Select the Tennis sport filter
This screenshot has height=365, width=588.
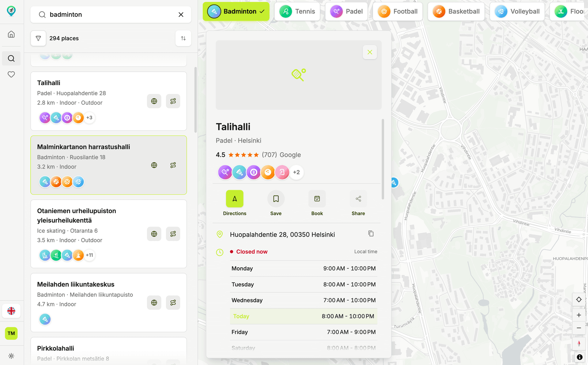[297, 12]
